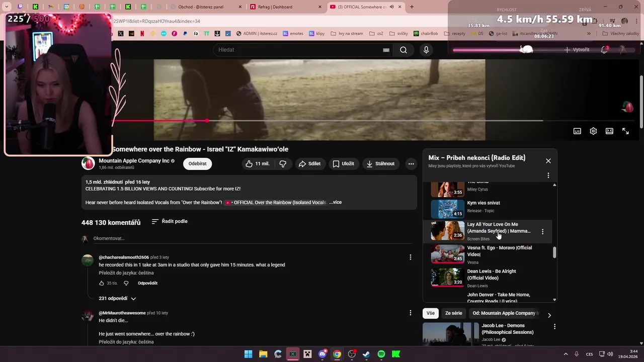Focus the Hledat search field

tap(299, 50)
